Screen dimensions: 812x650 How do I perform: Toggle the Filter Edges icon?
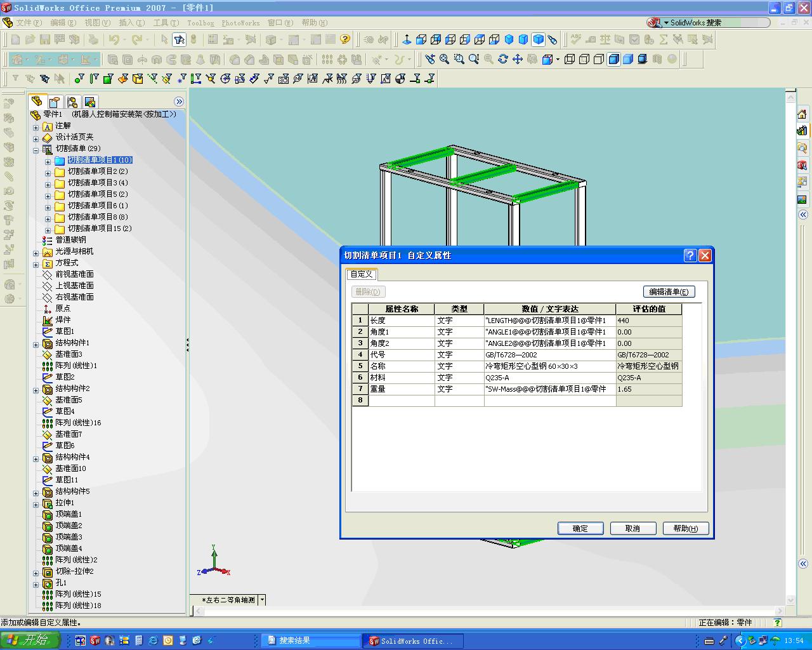point(94,79)
